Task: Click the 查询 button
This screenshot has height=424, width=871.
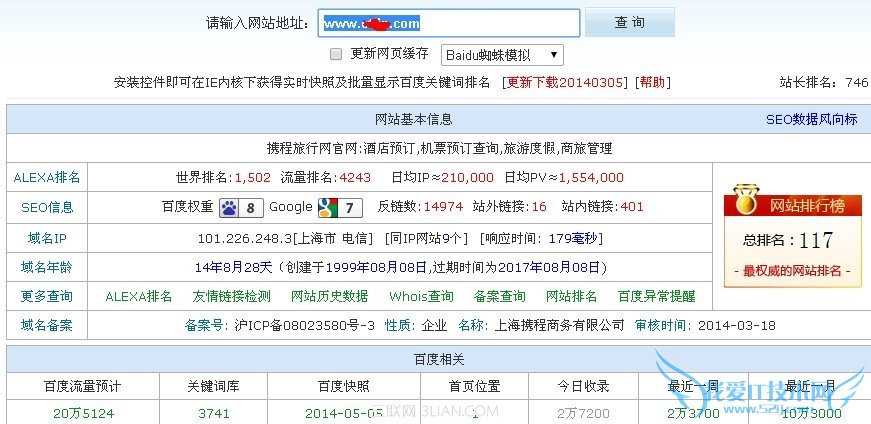Action: [x=630, y=22]
